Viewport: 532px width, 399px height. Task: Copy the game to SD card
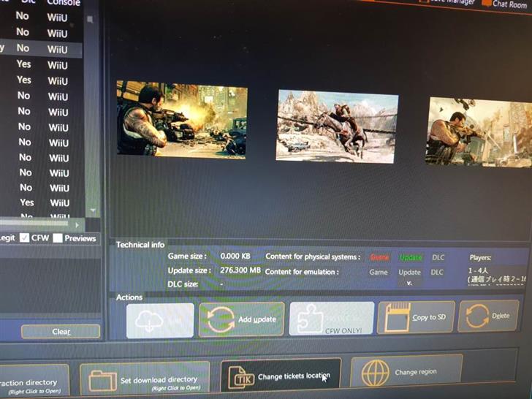coord(416,317)
